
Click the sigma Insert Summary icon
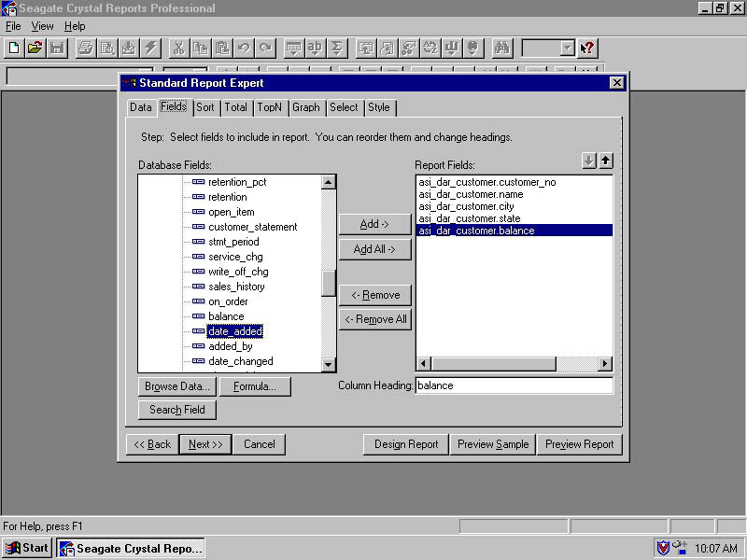pos(336,49)
